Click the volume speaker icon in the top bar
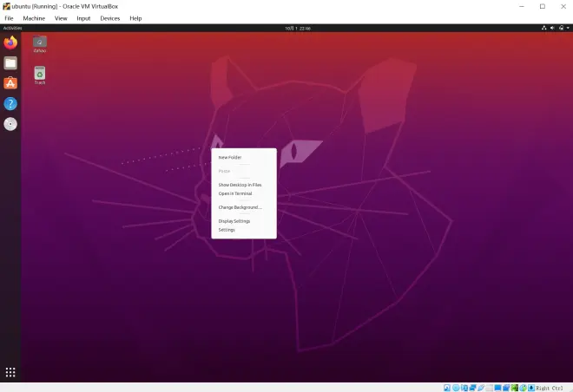 coord(552,28)
